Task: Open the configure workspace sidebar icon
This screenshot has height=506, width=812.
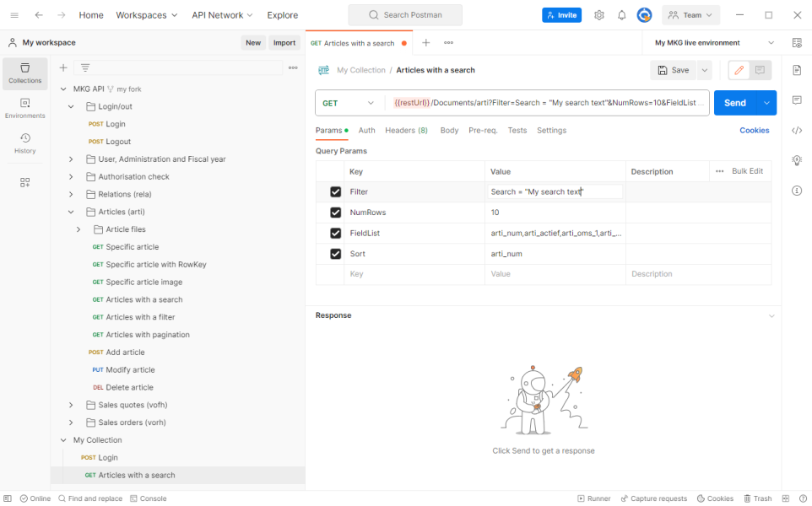Action: click(x=24, y=182)
